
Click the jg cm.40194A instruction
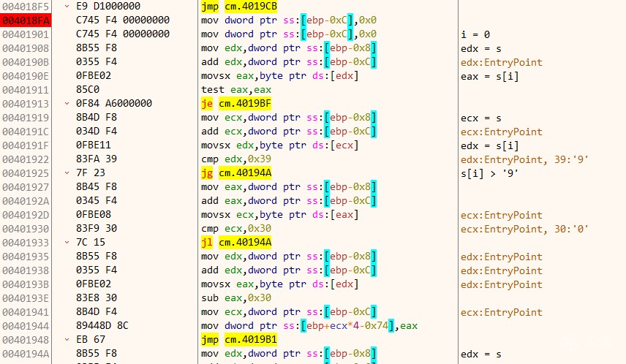tap(236, 173)
